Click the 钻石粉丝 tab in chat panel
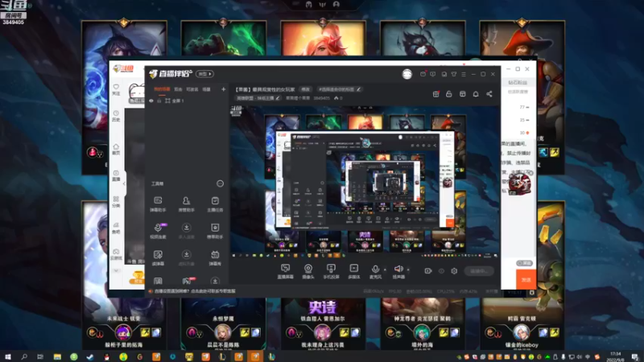The height and width of the screenshot is (362, 644). click(x=518, y=83)
